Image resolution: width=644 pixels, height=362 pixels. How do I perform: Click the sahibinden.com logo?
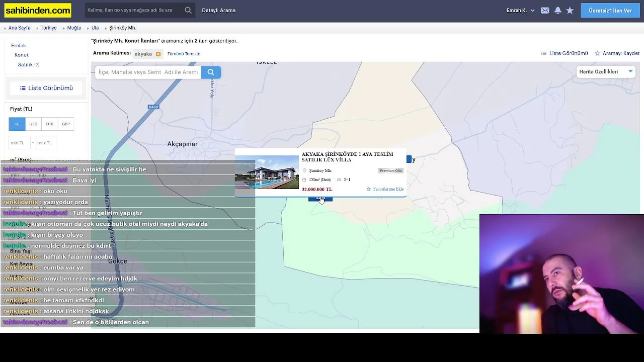tap(38, 10)
